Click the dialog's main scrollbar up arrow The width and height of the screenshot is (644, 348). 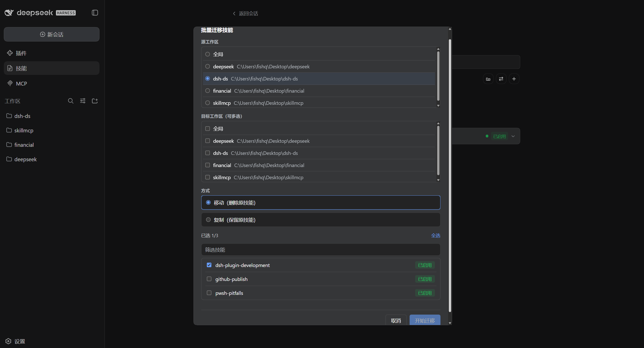pyautogui.click(x=450, y=29)
